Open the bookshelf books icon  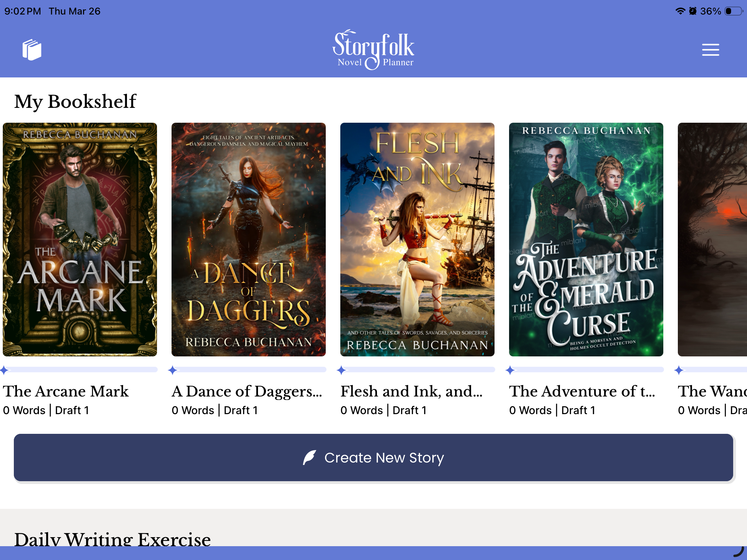tap(32, 50)
